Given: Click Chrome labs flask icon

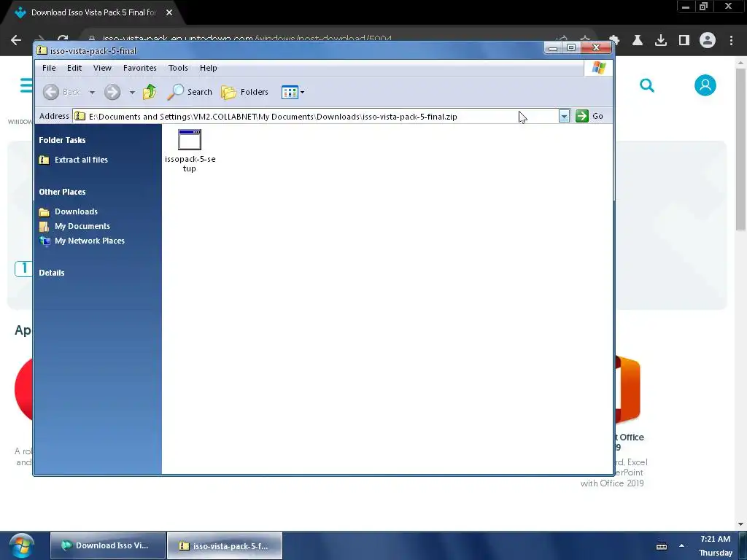Looking at the screenshot, I should click(x=638, y=40).
